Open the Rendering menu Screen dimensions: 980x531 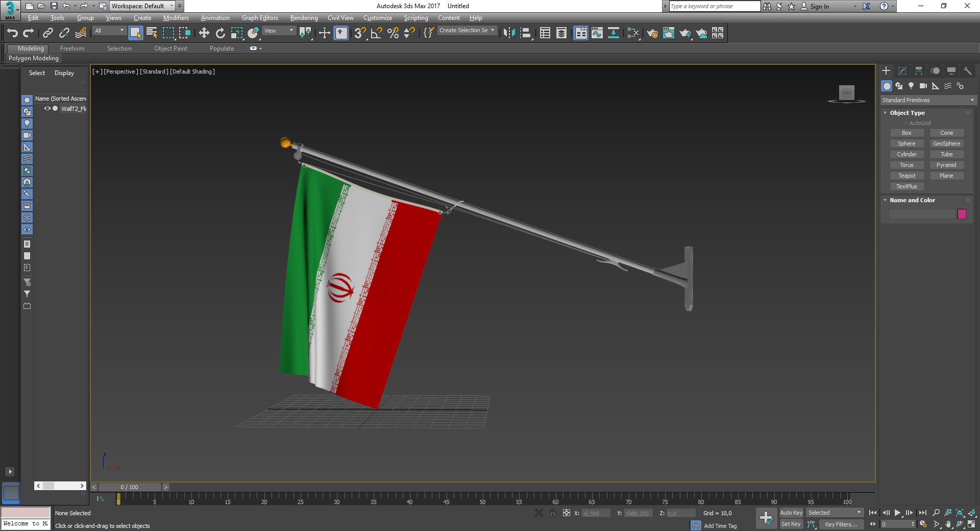pos(304,18)
